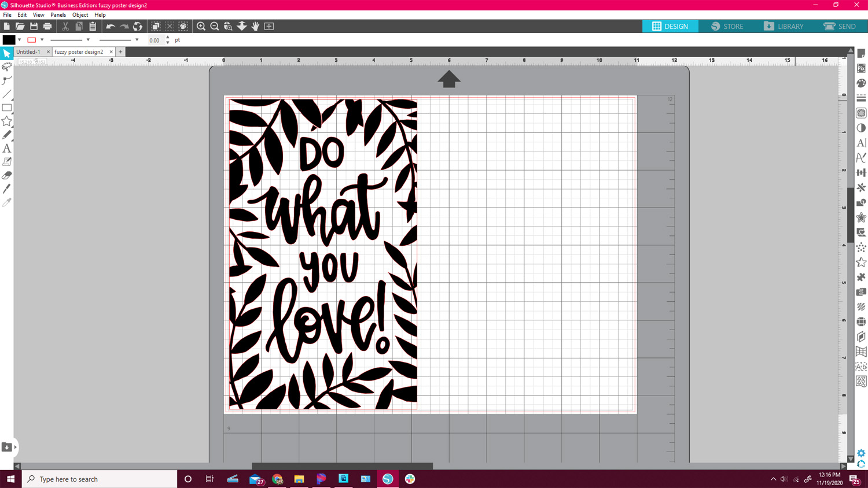Open the Rhinestones panel
The height and width of the screenshot is (488, 868).
tap(861, 247)
